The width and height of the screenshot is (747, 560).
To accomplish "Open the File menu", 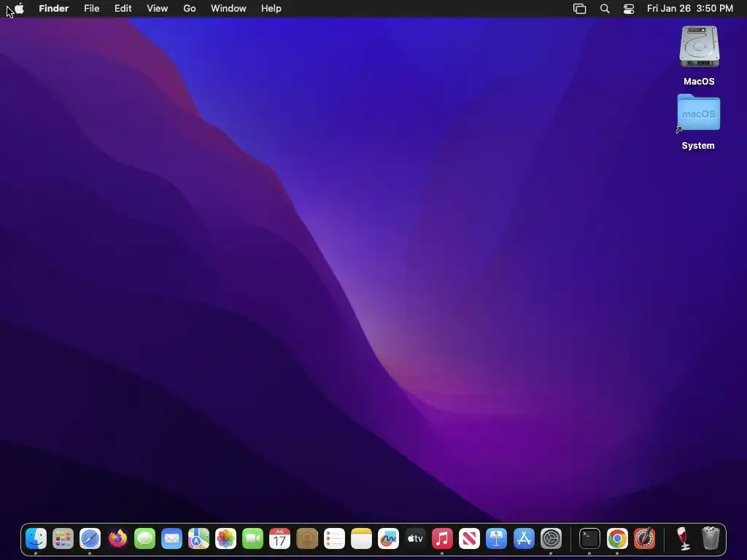I will 91,9.
